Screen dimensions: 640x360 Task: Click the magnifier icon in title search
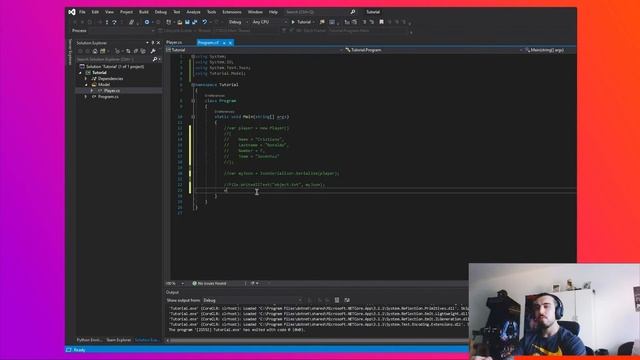pos(353,12)
